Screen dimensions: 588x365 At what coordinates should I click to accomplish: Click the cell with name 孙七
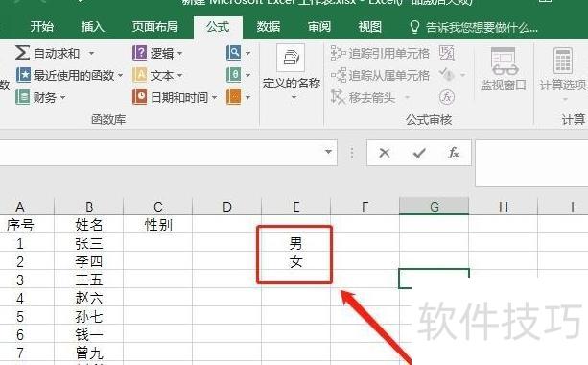89,316
